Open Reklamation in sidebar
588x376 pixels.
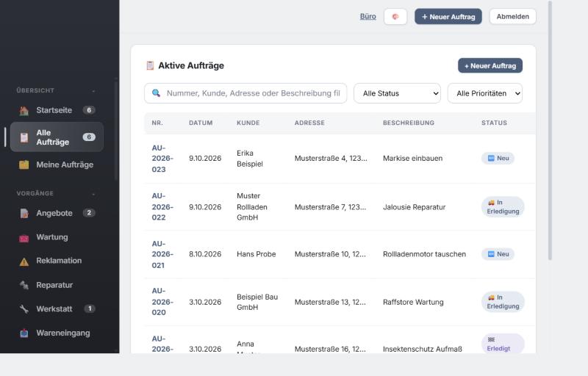(x=57, y=261)
